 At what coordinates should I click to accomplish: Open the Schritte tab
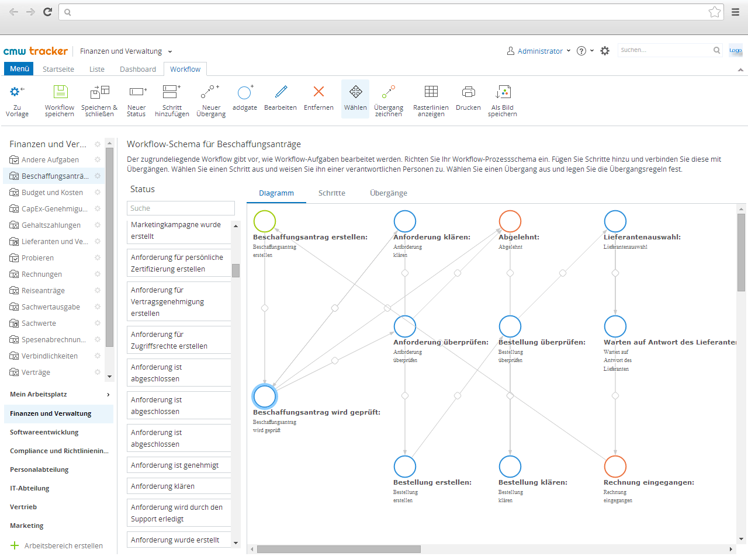click(332, 193)
